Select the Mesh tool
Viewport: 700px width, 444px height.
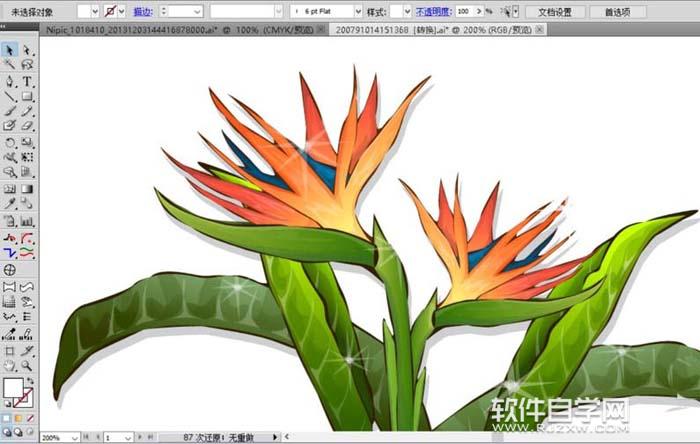tap(9, 189)
